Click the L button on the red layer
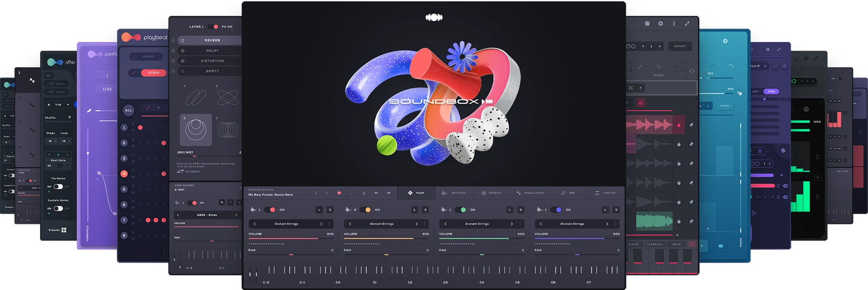The image size is (868, 290). 319,210
